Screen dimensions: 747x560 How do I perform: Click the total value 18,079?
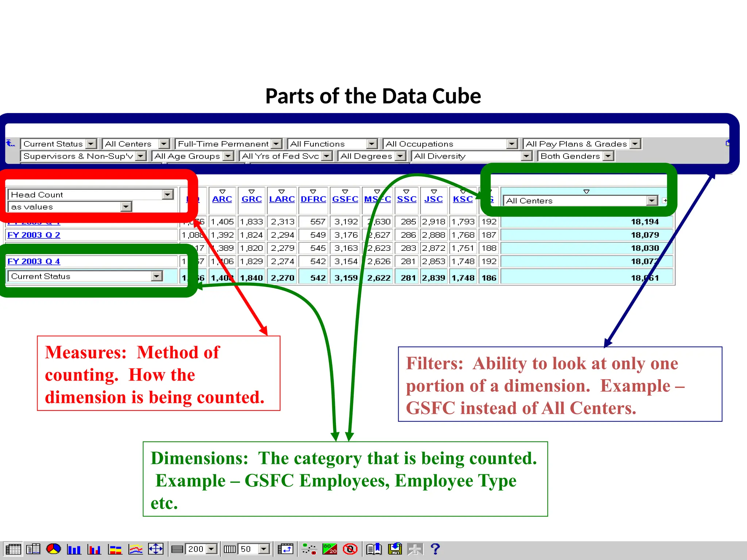click(645, 235)
